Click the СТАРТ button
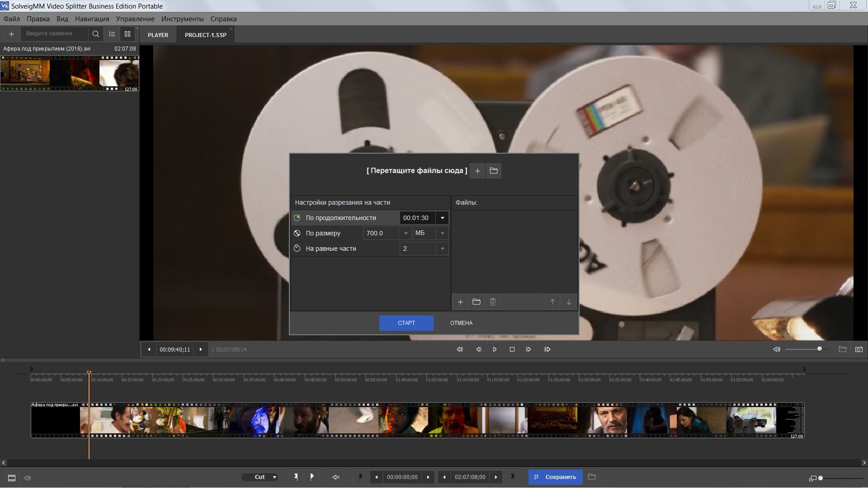The height and width of the screenshot is (488, 868). click(406, 323)
